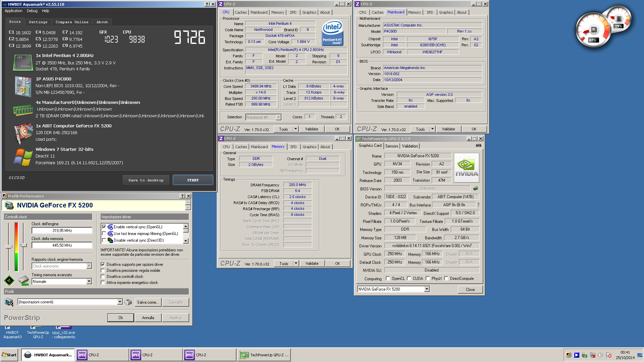The image size is (644, 362).
Task: Click the Windows flag logo in Aquamark3
Action: pyautogui.click(x=23, y=157)
